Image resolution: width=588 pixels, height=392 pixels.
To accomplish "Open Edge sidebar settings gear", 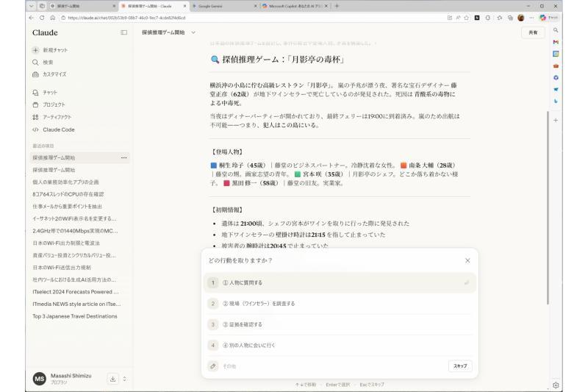I will click(x=556, y=385).
